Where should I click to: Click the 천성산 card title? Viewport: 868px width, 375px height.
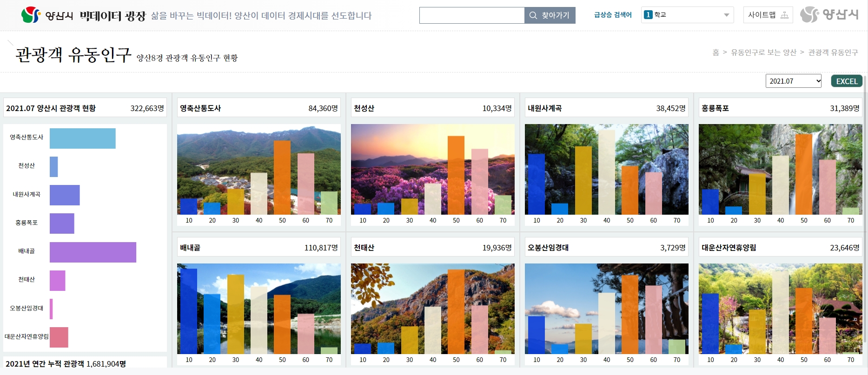pyautogui.click(x=364, y=108)
